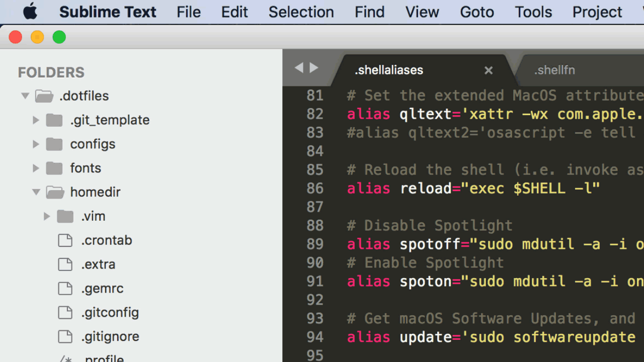The height and width of the screenshot is (362, 644).
Task: Click the '# Disable Spotlight' comment
Action: (x=430, y=226)
